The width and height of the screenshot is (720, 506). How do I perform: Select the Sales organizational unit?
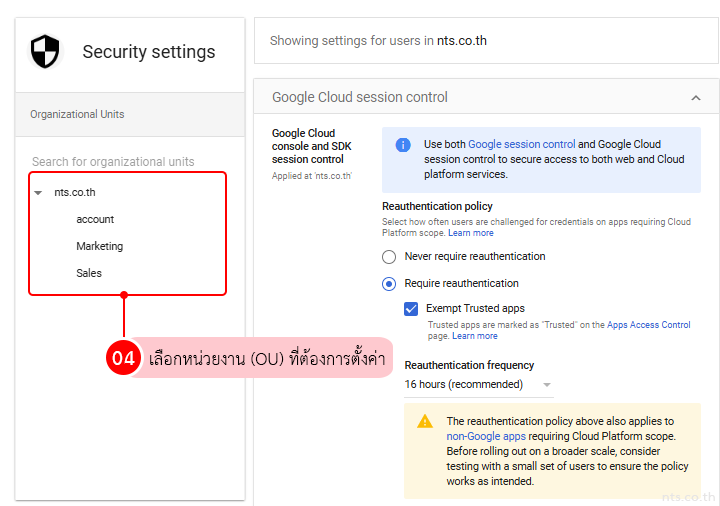point(89,273)
